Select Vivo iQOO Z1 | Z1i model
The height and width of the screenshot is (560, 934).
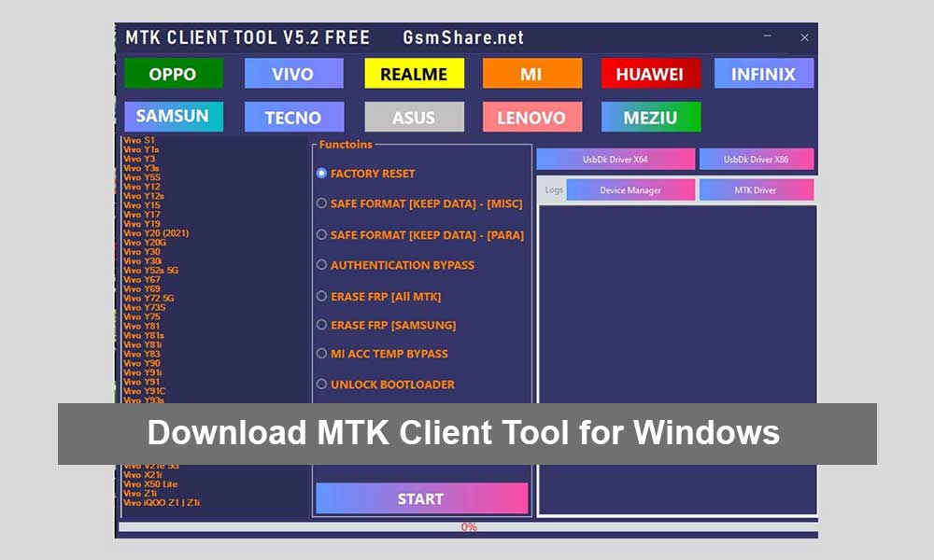click(162, 502)
